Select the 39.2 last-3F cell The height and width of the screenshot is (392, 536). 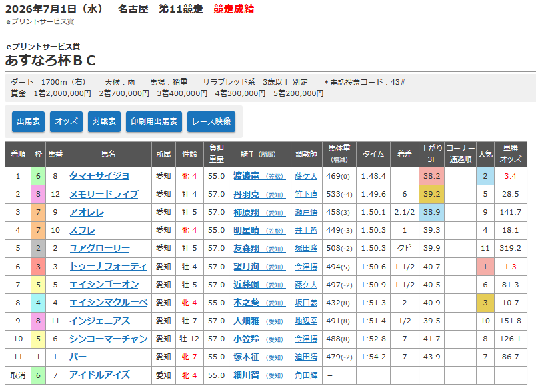pos(432,194)
